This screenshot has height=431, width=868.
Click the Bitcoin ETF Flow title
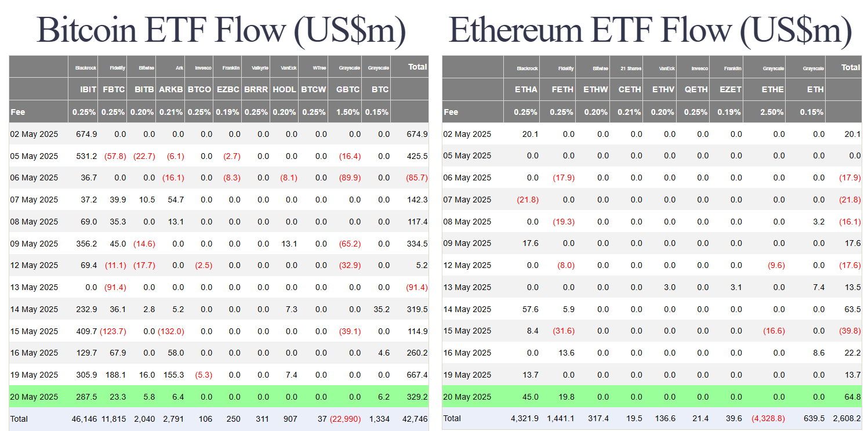pos(221,30)
